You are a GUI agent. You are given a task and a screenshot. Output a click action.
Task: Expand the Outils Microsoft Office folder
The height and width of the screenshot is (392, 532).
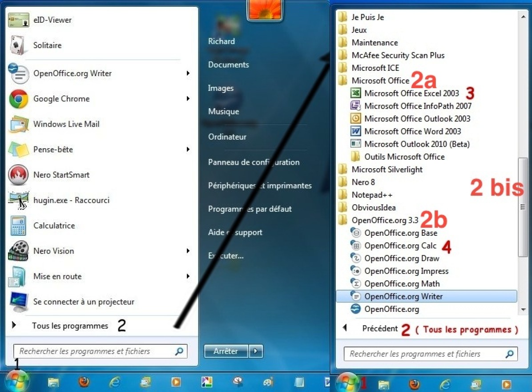(398, 157)
